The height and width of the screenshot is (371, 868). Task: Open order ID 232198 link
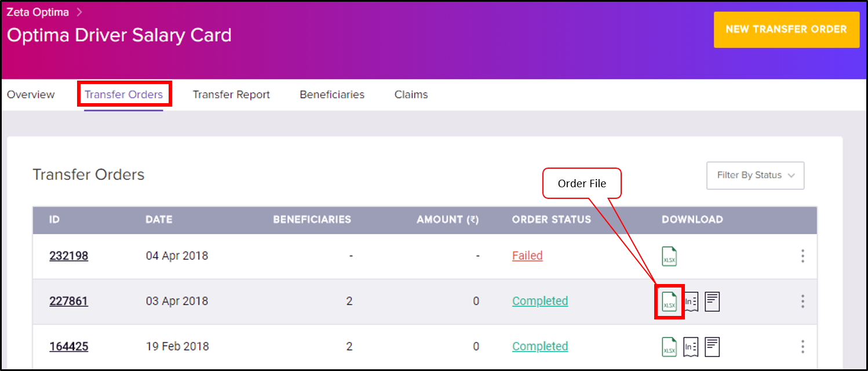69,256
